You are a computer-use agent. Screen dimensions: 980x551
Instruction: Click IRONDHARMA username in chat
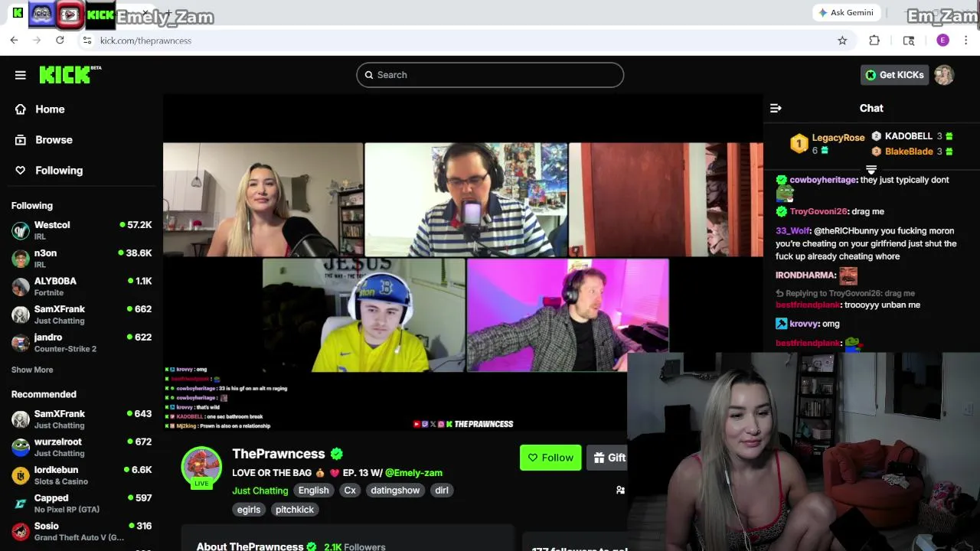coord(805,275)
